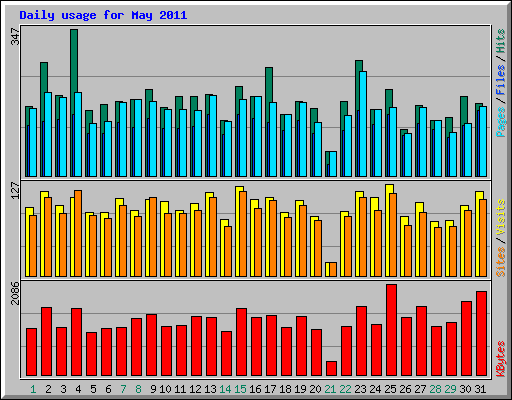Viewport: 512px width, 400px height.
Task: Select the day 13 x-axis label
Action: (210, 389)
